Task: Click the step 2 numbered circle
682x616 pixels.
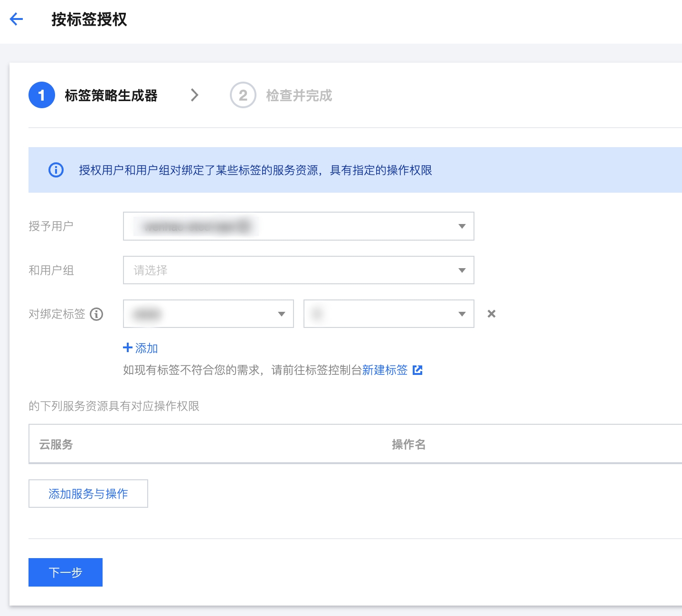Action: [243, 95]
